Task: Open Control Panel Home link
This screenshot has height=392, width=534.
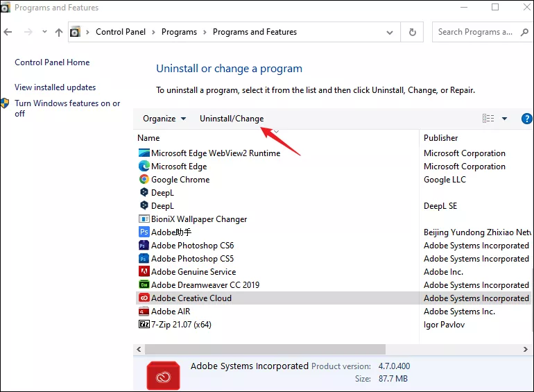Action: click(52, 62)
